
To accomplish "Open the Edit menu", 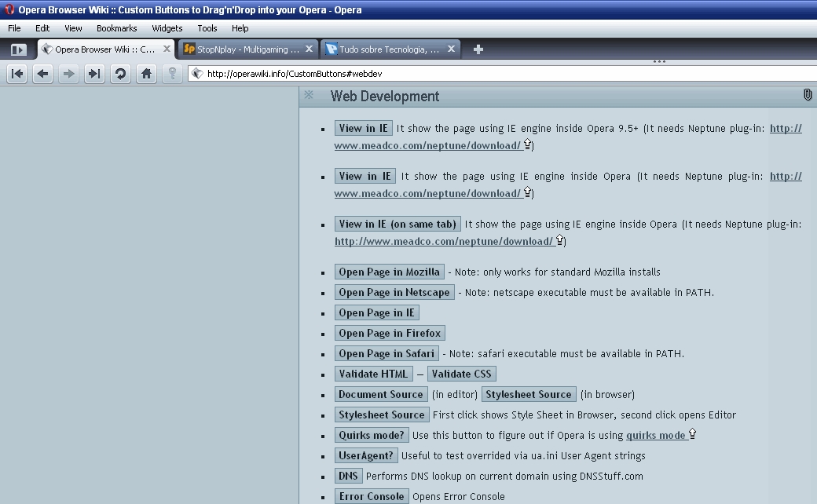I will click(42, 28).
